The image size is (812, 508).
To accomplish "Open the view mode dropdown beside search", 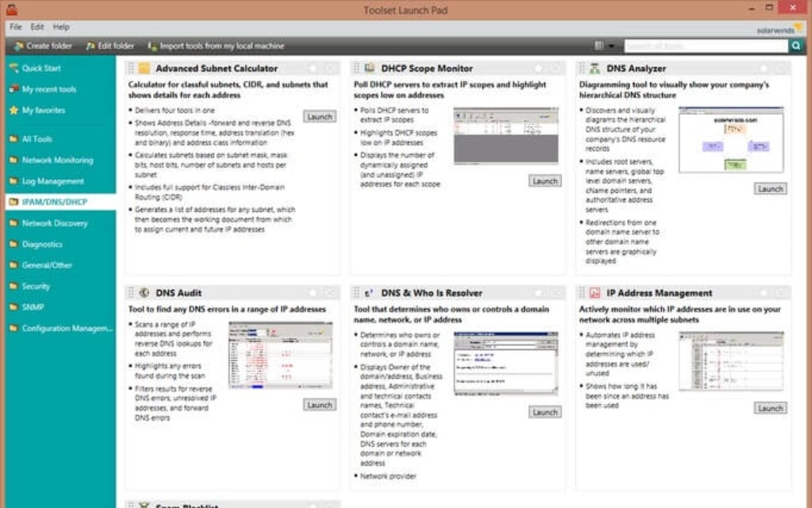I will 612,45.
